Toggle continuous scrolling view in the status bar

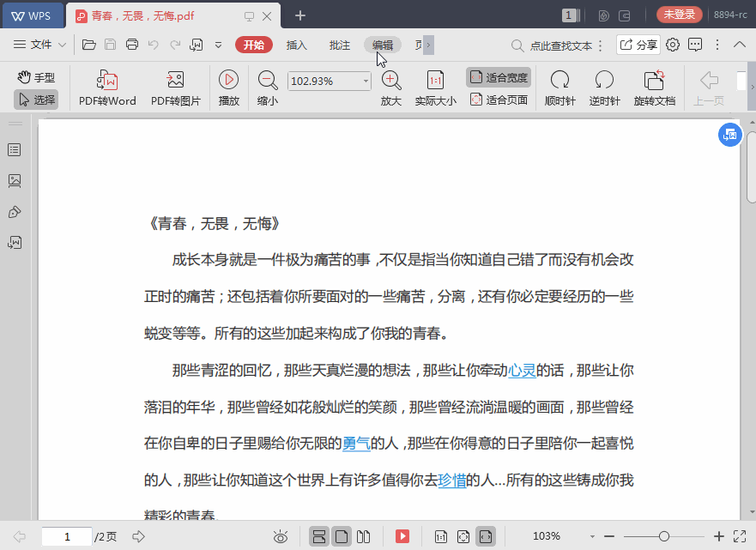click(319, 536)
